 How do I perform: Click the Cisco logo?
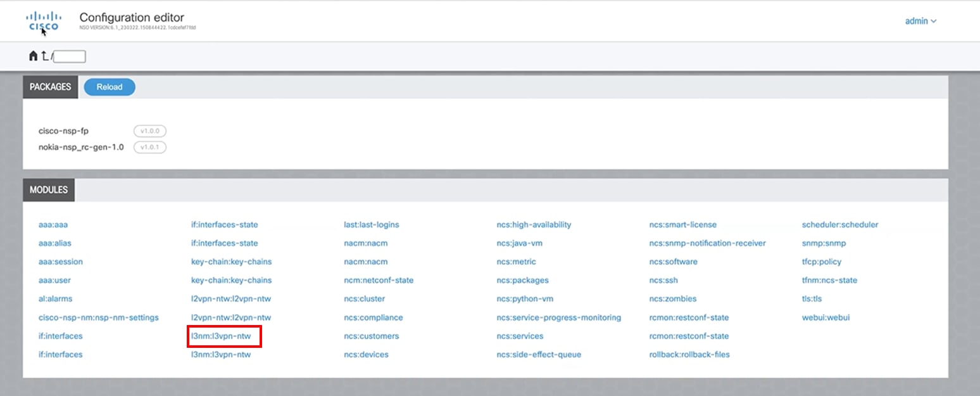coord(44,21)
